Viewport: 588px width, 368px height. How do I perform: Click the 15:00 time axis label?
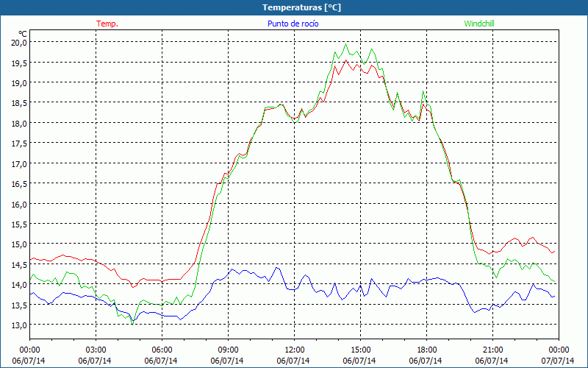click(x=360, y=350)
